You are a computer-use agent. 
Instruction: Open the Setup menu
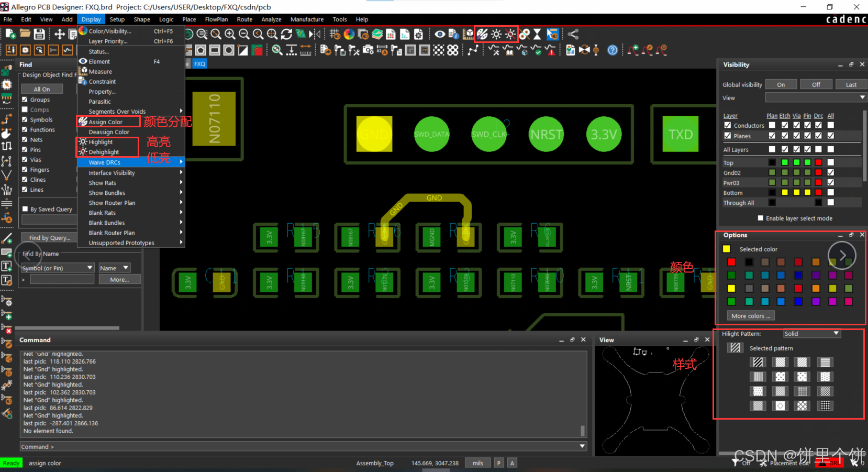pos(117,19)
